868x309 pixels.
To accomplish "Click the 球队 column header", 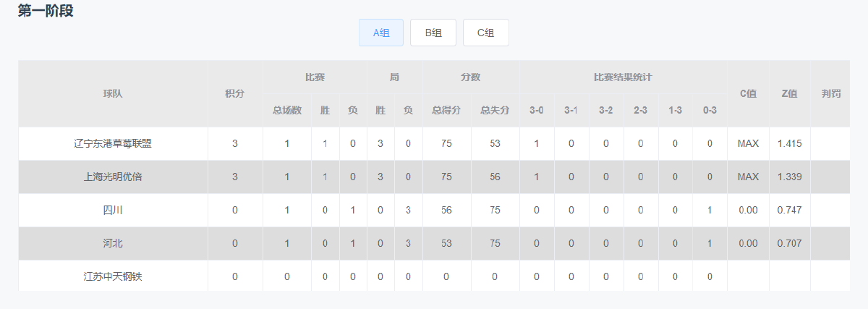I will [x=113, y=93].
